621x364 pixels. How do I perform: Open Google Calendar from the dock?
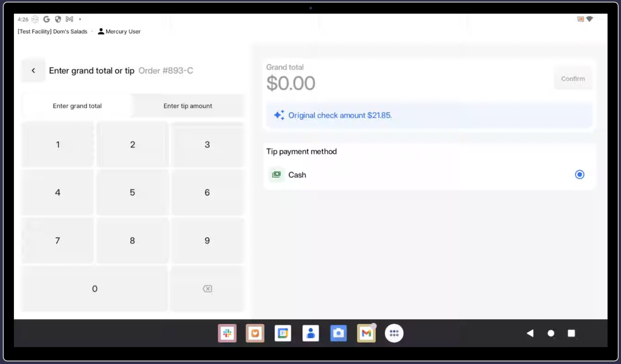(x=283, y=333)
